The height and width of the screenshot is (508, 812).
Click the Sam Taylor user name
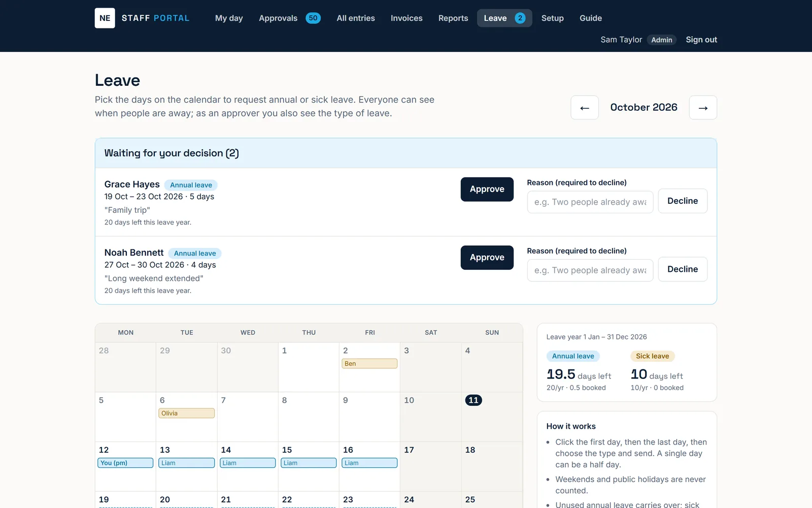click(x=621, y=40)
